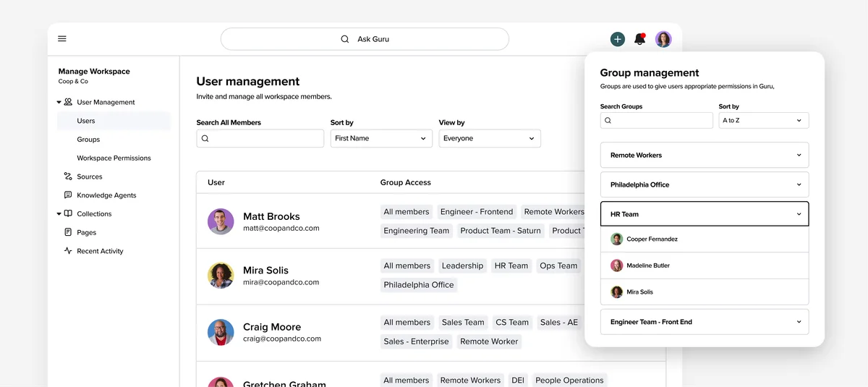Open the Everyone view dropdown
Screen dimensions: 868x387
490,138
